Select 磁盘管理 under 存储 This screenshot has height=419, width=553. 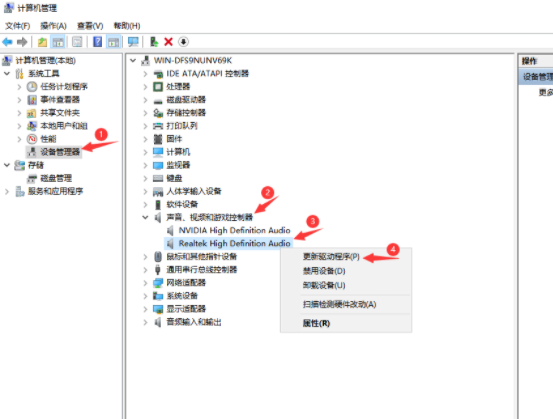click(x=56, y=178)
